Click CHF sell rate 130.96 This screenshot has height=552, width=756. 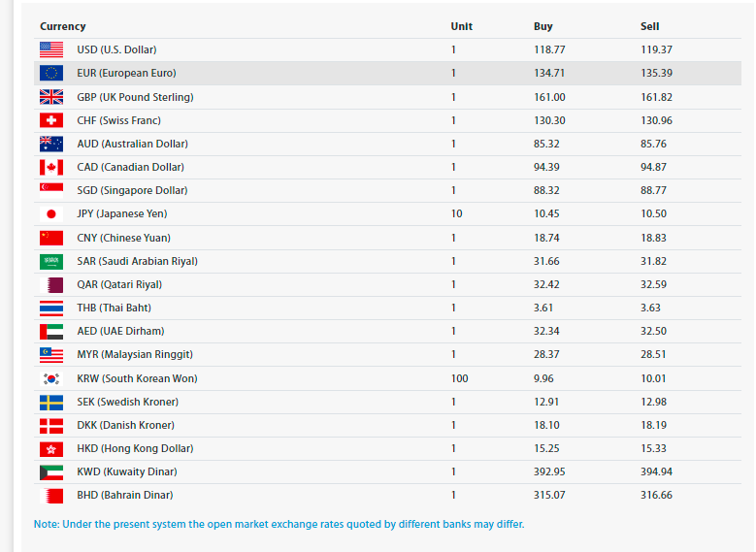(x=656, y=120)
